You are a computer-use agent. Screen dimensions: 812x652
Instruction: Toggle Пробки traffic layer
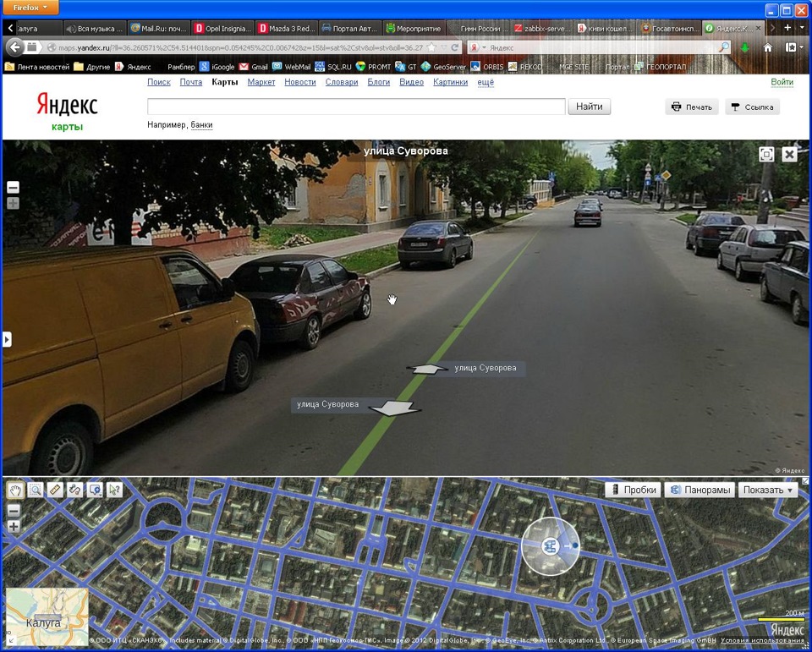click(x=633, y=490)
